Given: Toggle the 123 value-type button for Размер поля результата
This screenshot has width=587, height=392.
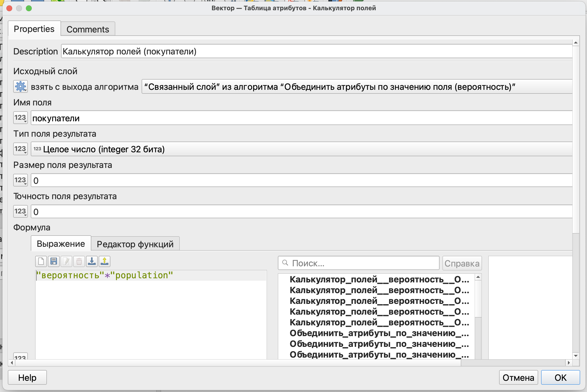Looking at the screenshot, I should tap(21, 180).
